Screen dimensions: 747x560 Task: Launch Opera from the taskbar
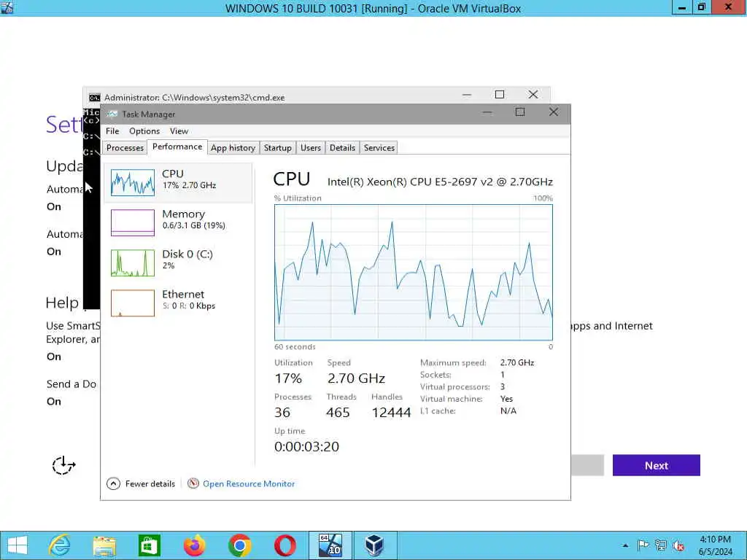pos(285,545)
